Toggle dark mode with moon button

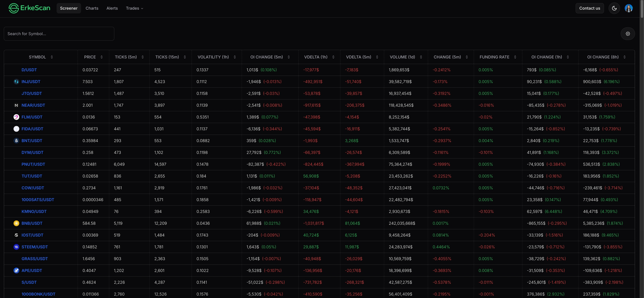point(614,8)
